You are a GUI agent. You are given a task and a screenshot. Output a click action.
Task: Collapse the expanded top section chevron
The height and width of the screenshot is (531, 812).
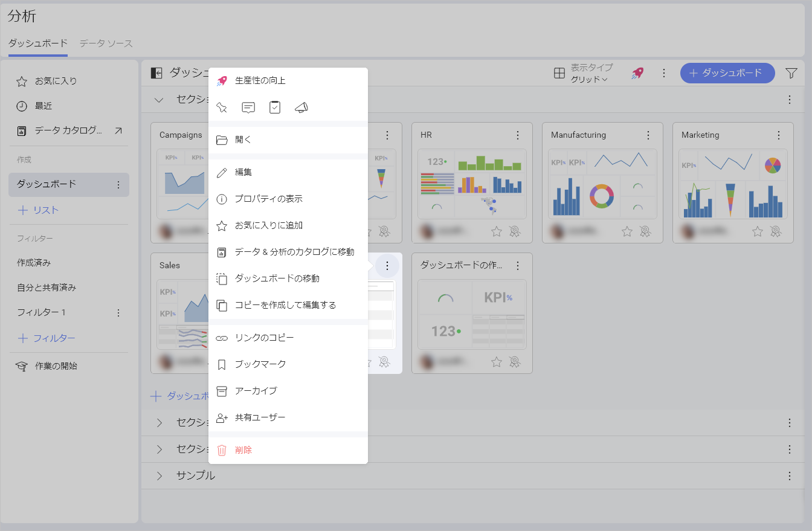coord(159,100)
